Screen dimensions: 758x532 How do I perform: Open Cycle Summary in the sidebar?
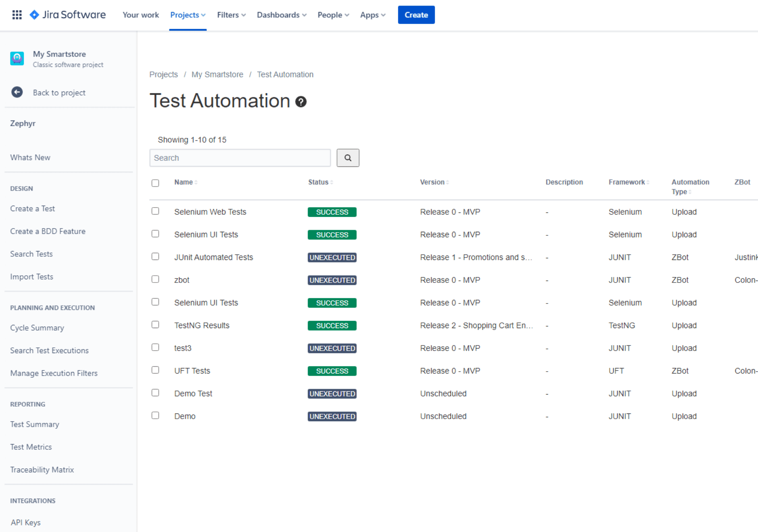37,328
